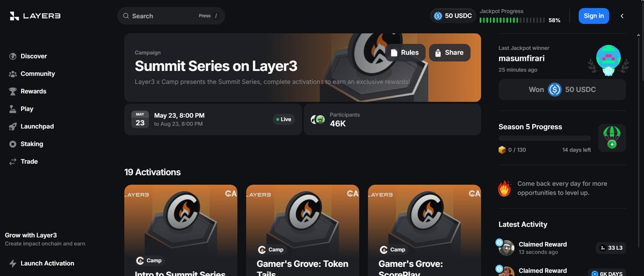
Task: Collapse the right sidebar with chevron
Action: point(622,16)
